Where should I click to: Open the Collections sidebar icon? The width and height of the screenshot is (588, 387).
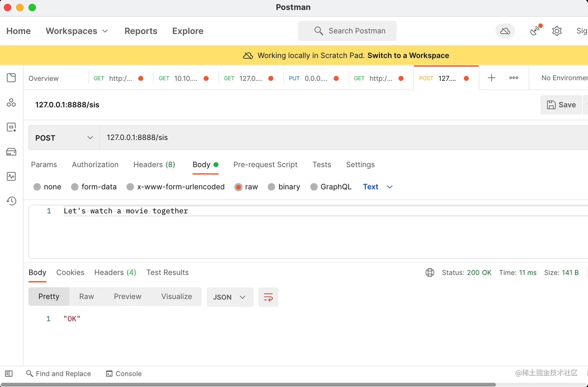[x=11, y=78]
